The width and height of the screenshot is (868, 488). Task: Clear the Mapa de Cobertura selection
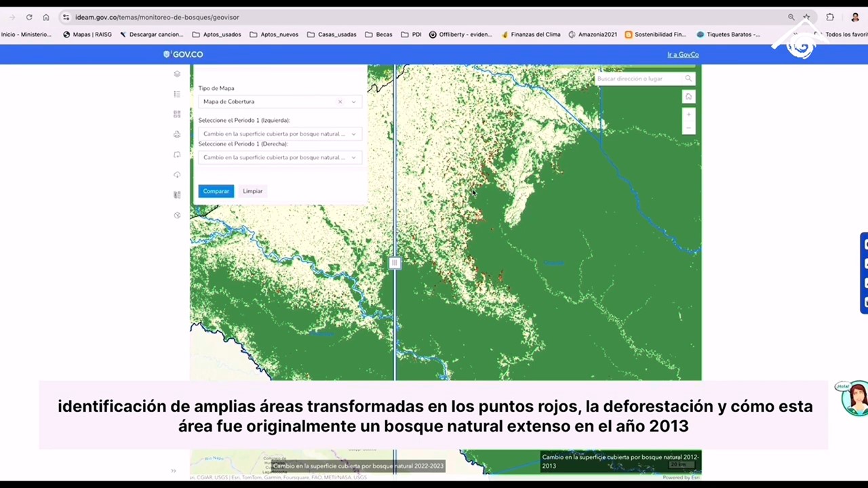pyautogui.click(x=340, y=102)
